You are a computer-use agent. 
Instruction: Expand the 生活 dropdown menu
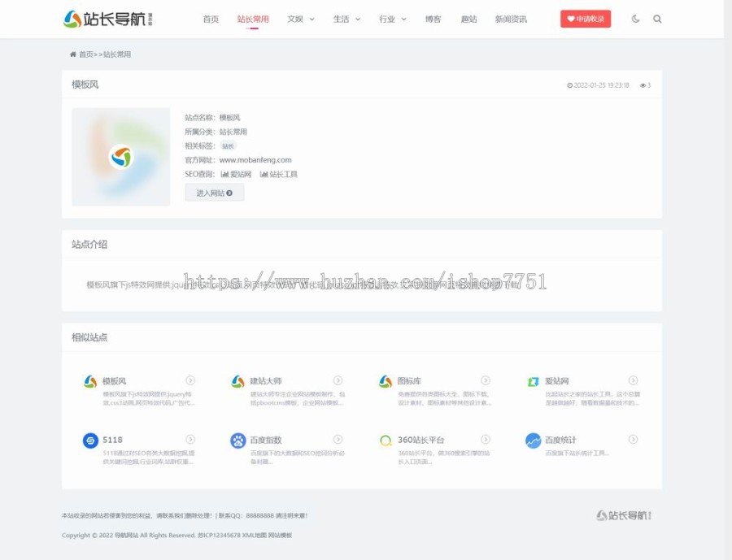tap(346, 20)
